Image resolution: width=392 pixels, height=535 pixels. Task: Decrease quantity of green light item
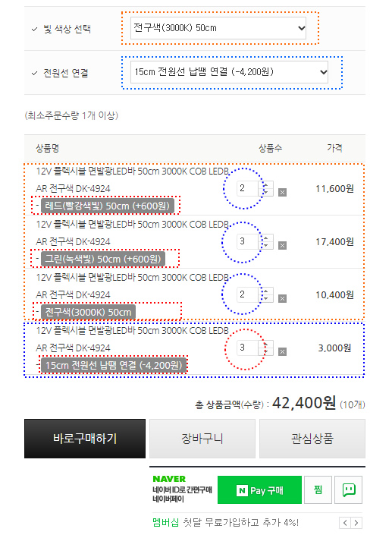point(266,245)
